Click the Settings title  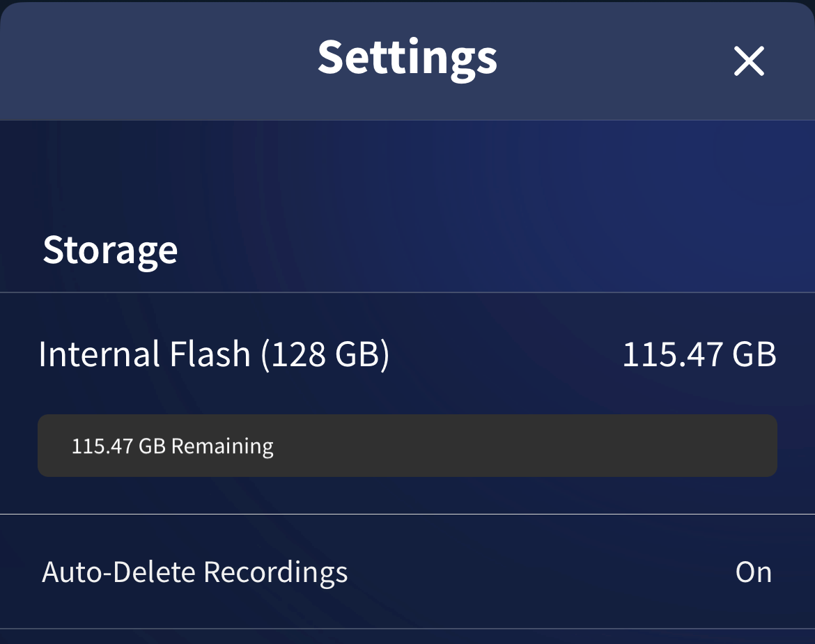tap(407, 58)
